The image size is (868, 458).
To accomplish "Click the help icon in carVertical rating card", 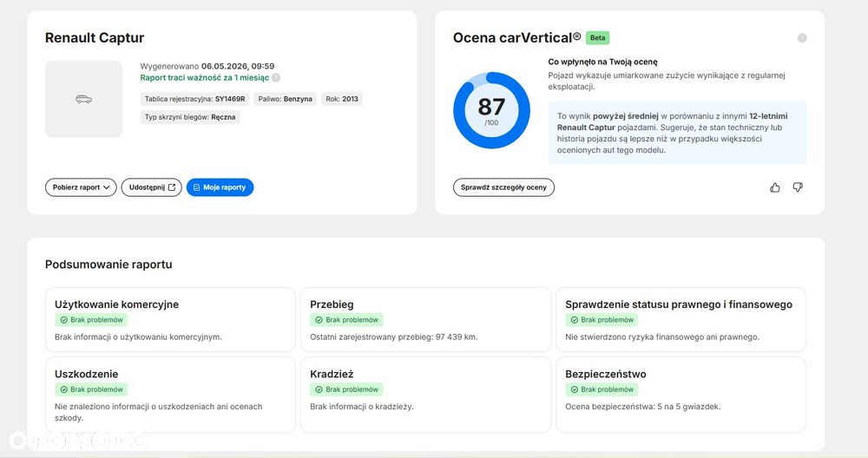I will tap(802, 38).
